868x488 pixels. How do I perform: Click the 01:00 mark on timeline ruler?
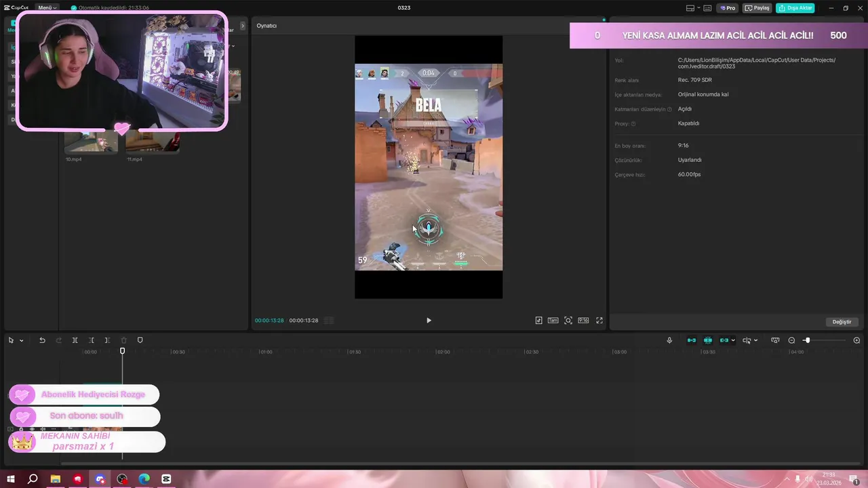coord(267,352)
